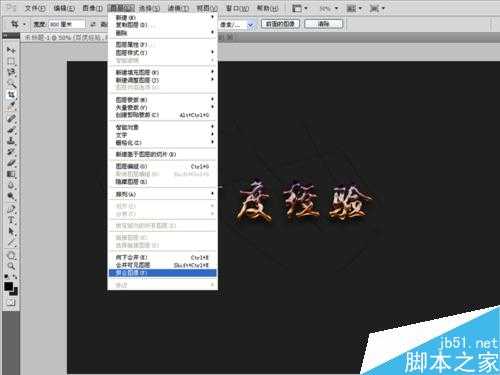Select the Clone Stamp tool

[x=11, y=141]
